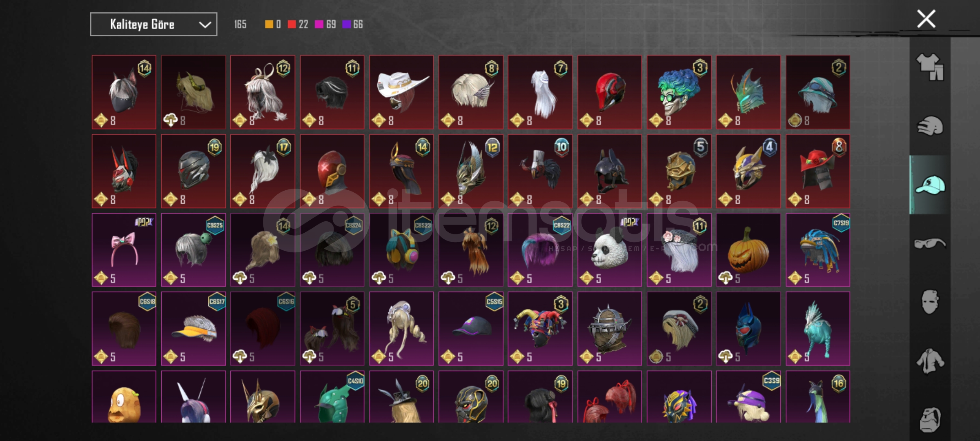The height and width of the screenshot is (441, 980).
Task: Select the pink bow headband item
Action: (124, 250)
